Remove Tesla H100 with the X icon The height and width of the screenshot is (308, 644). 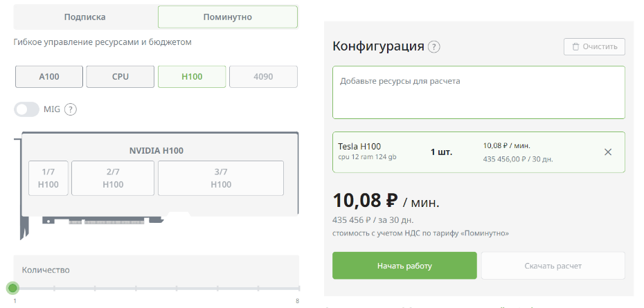608,152
